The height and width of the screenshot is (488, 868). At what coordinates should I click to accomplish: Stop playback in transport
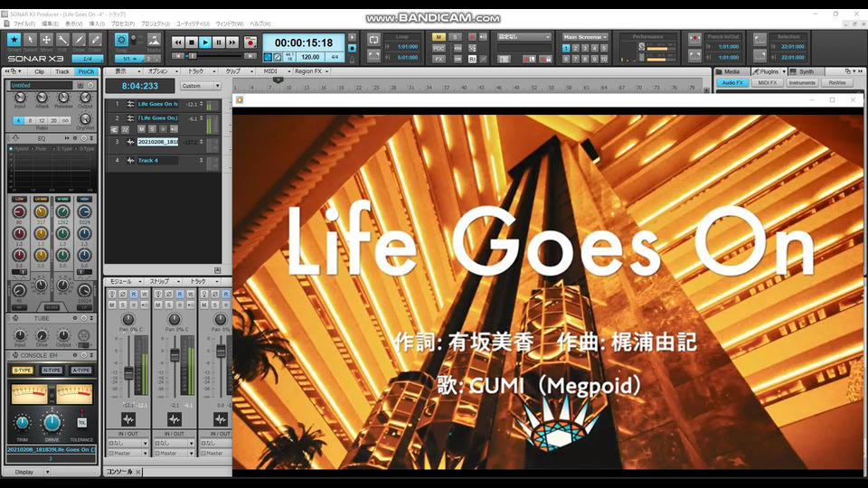(x=192, y=42)
